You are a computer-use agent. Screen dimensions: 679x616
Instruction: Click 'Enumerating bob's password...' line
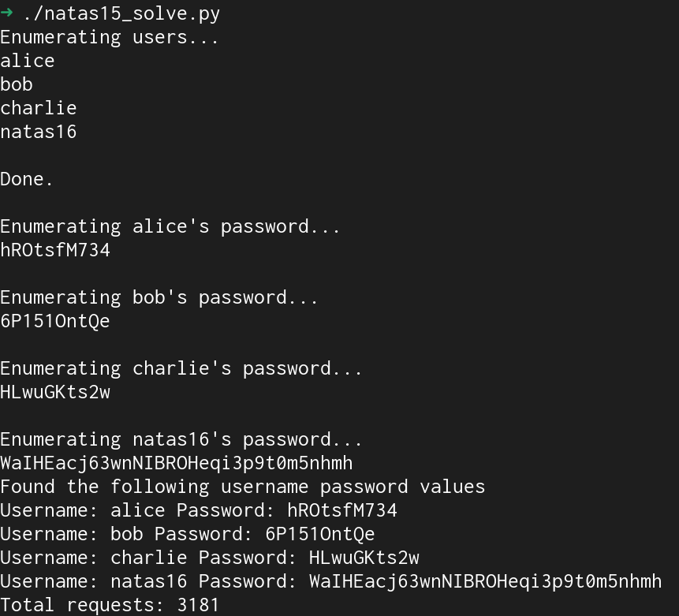tap(159, 298)
